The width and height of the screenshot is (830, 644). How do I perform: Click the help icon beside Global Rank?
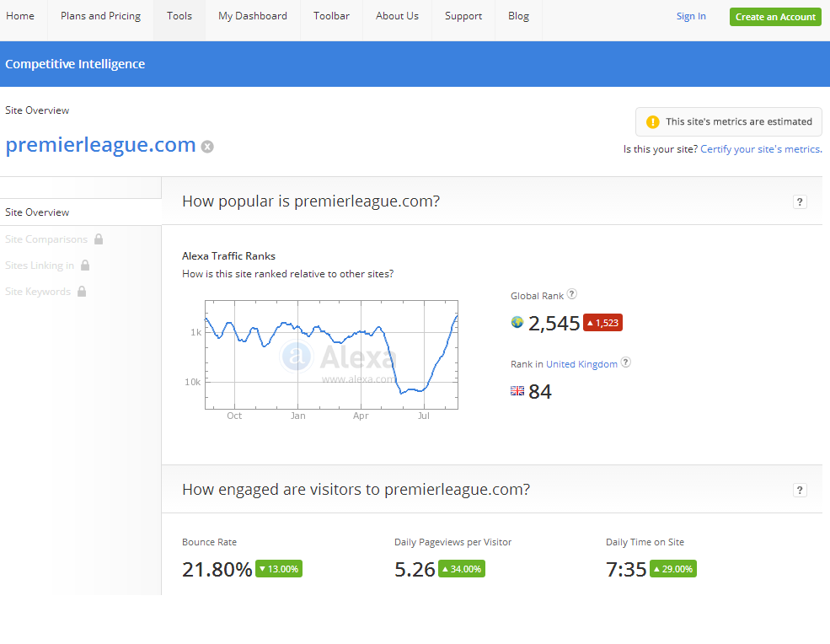(x=572, y=294)
